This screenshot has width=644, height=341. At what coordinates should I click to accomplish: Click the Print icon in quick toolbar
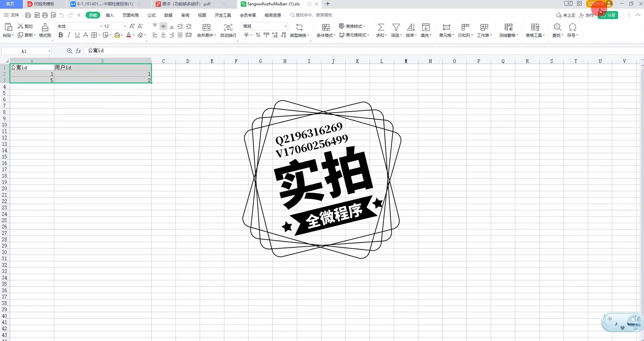pos(45,15)
